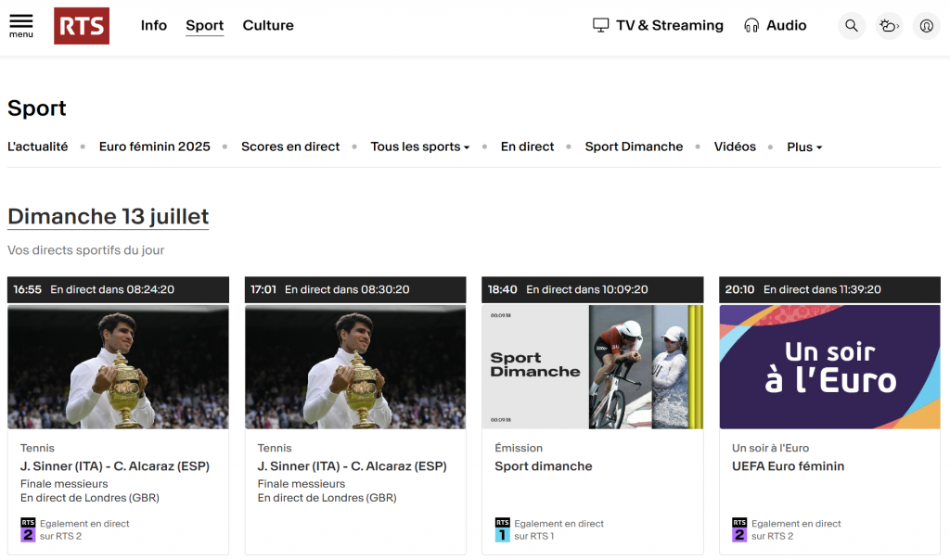Open the Info section
Viewport: 950px width, 560px height.
click(154, 25)
